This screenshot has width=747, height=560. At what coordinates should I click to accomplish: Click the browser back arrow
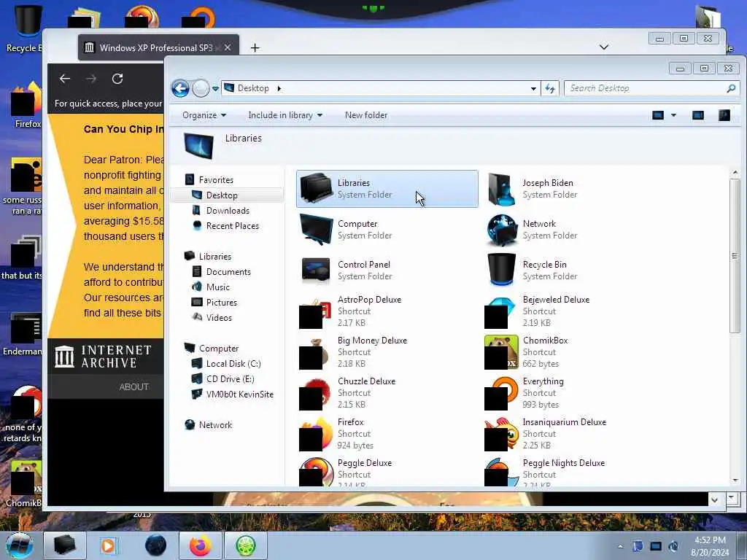coord(65,79)
